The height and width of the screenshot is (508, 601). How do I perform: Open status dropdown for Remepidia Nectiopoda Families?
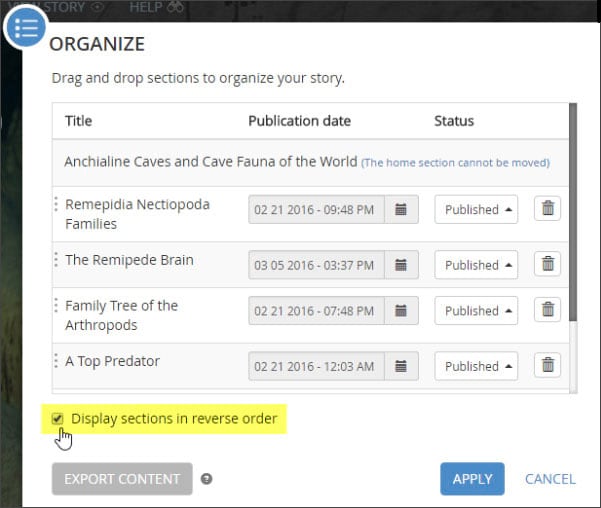pyautogui.click(x=475, y=210)
